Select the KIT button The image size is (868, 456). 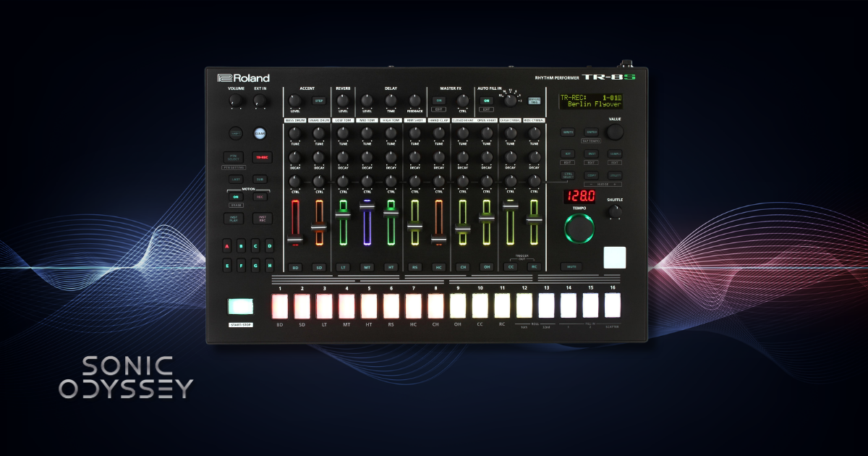(568, 153)
